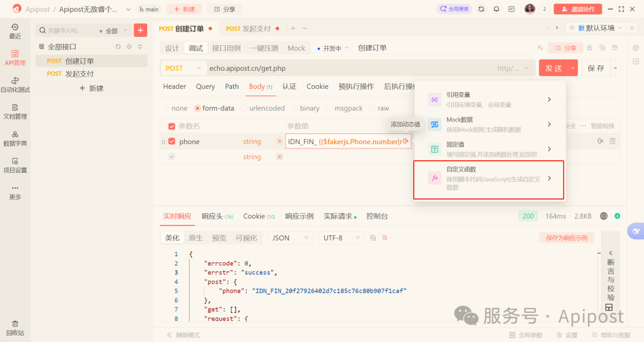Viewport: 644px width, 342px height.
Task: Click the floating assistant bird icon
Action: click(x=636, y=231)
